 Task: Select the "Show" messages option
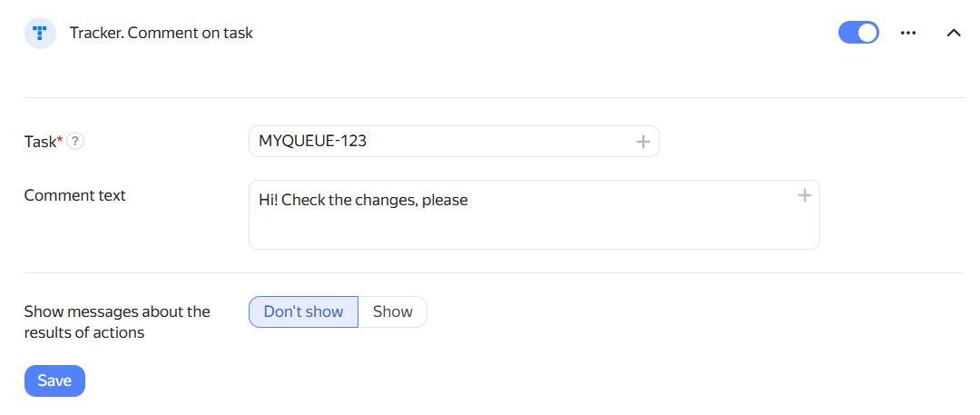(x=393, y=311)
